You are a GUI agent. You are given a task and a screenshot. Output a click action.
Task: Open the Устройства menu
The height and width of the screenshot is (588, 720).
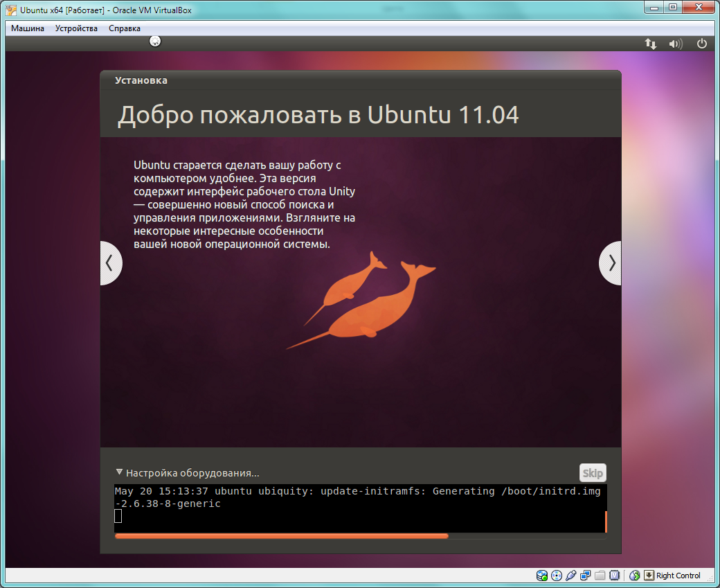(76, 28)
